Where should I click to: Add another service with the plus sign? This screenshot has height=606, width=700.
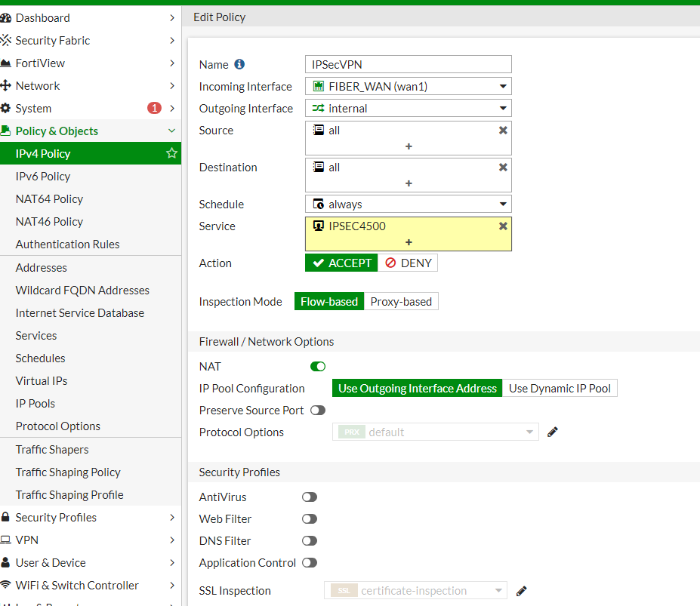(409, 242)
